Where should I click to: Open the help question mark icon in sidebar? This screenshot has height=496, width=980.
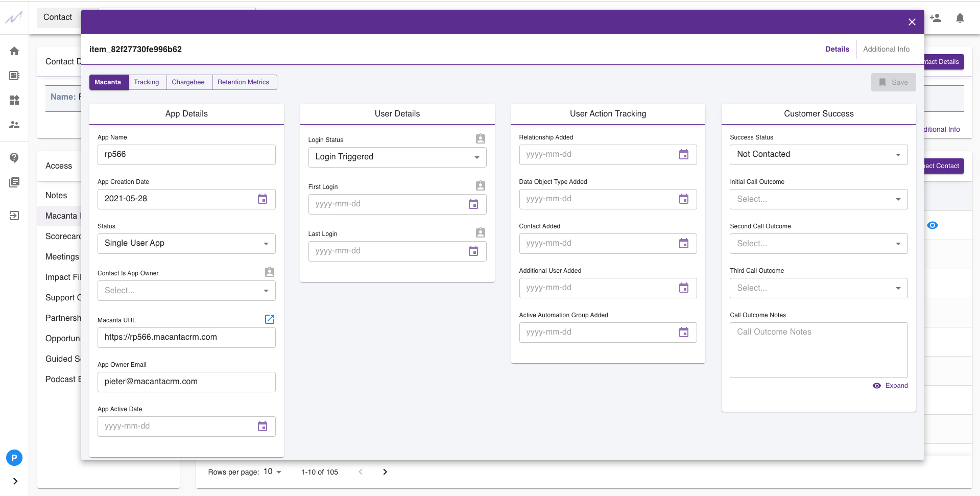pyautogui.click(x=14, y=157)
